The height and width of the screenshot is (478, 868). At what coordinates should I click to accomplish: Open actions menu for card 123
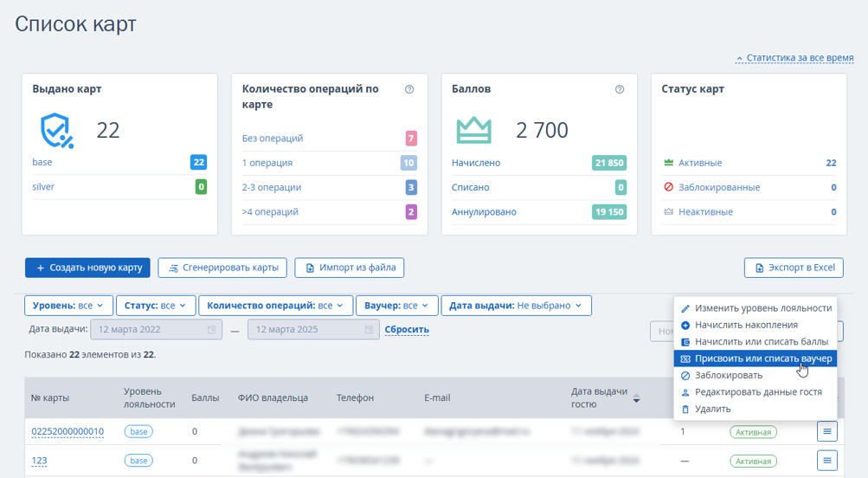tap(827, 461)
